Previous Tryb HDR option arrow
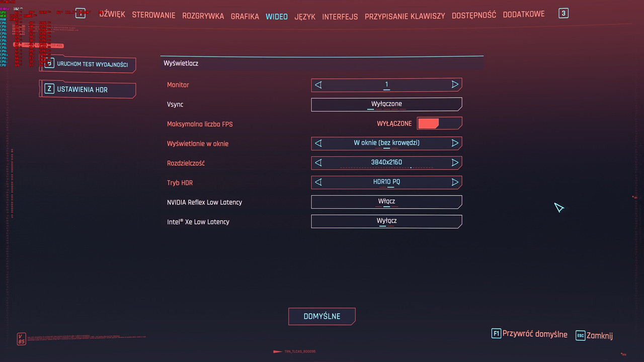This screenshot has width=644, height=362. (x=318, y=182)
